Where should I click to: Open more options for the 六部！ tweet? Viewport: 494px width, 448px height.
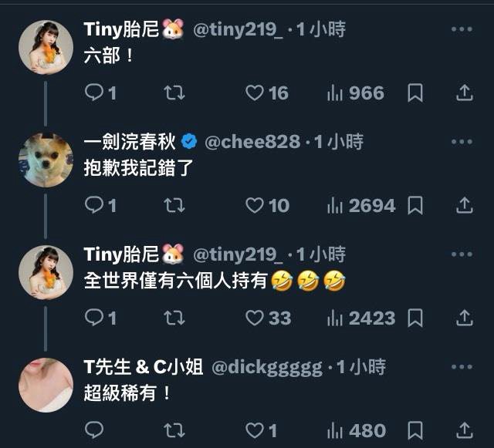(462, 29)
